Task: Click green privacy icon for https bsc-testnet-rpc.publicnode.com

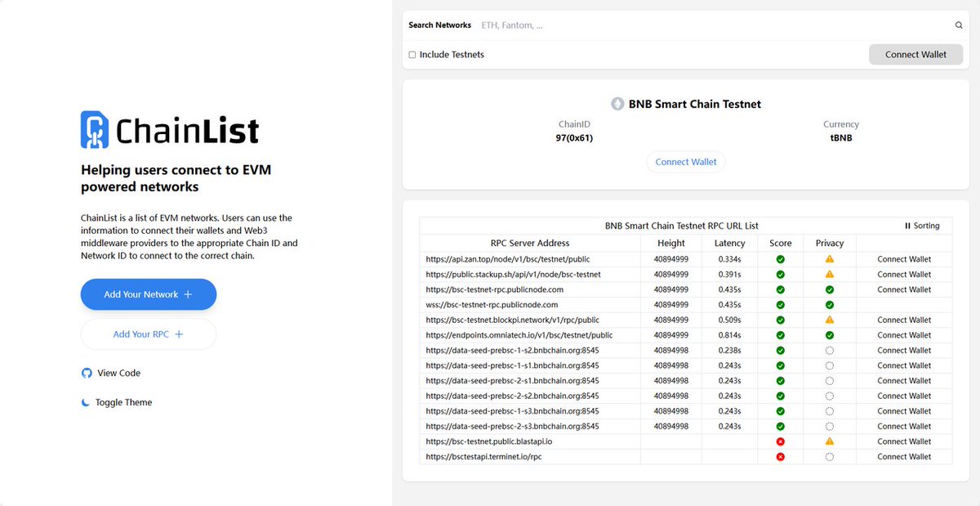Action: (830, 289)
